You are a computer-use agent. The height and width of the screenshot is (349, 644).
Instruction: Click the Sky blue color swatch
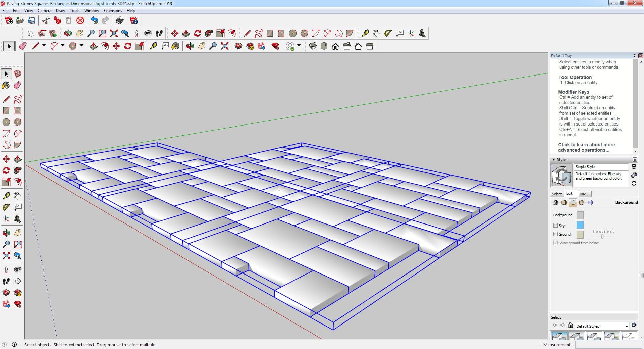580,225
